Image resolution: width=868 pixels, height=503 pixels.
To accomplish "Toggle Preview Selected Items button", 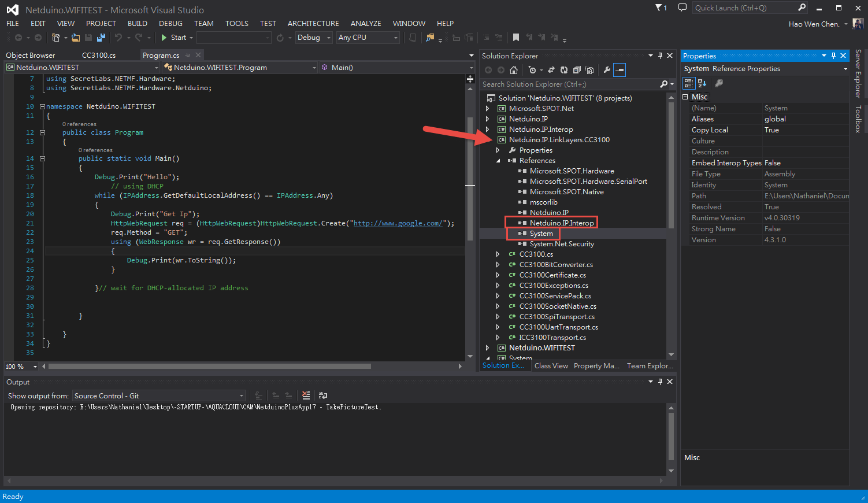I will point(620,70).
